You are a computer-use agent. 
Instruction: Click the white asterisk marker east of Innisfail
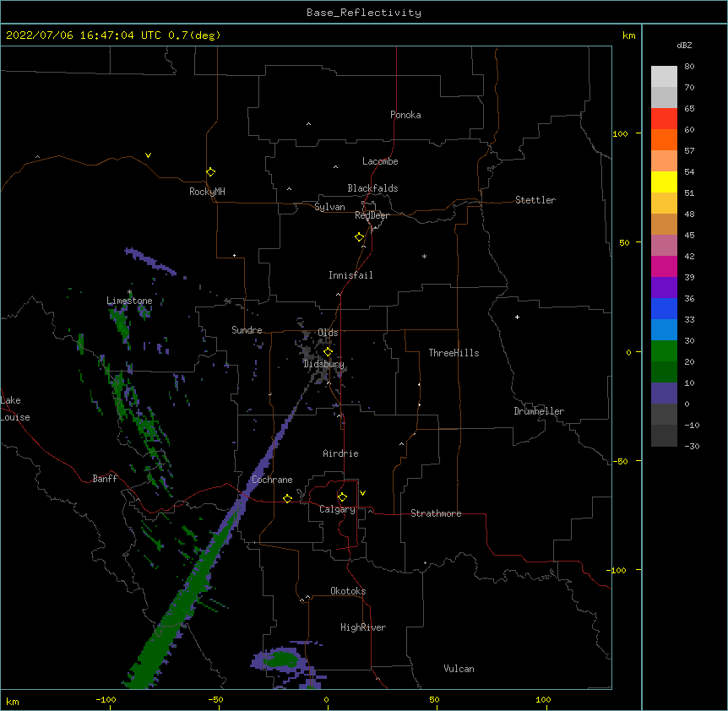point(424,256)
